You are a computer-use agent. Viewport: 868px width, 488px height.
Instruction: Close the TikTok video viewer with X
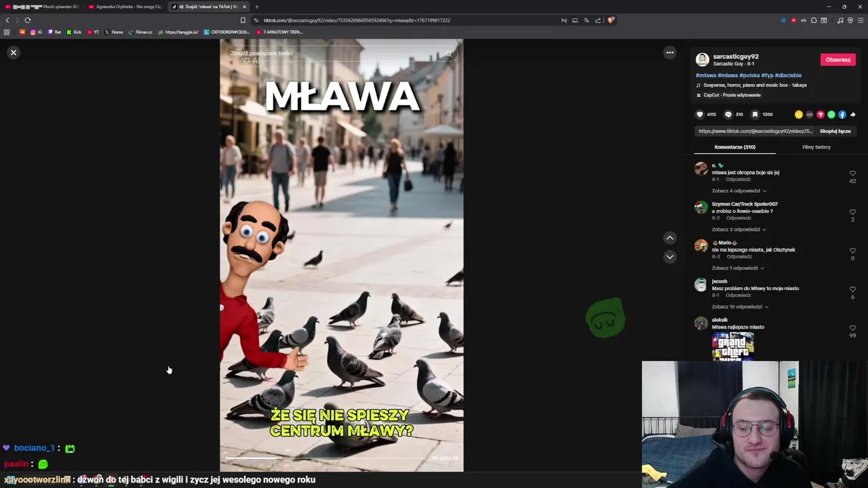tap(14, 52)
